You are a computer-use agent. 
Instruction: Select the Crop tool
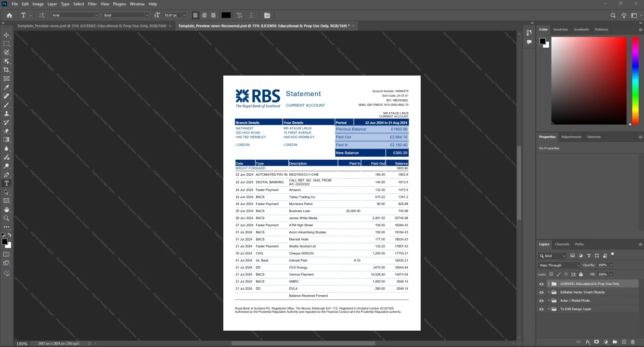(x=6, y=70)
